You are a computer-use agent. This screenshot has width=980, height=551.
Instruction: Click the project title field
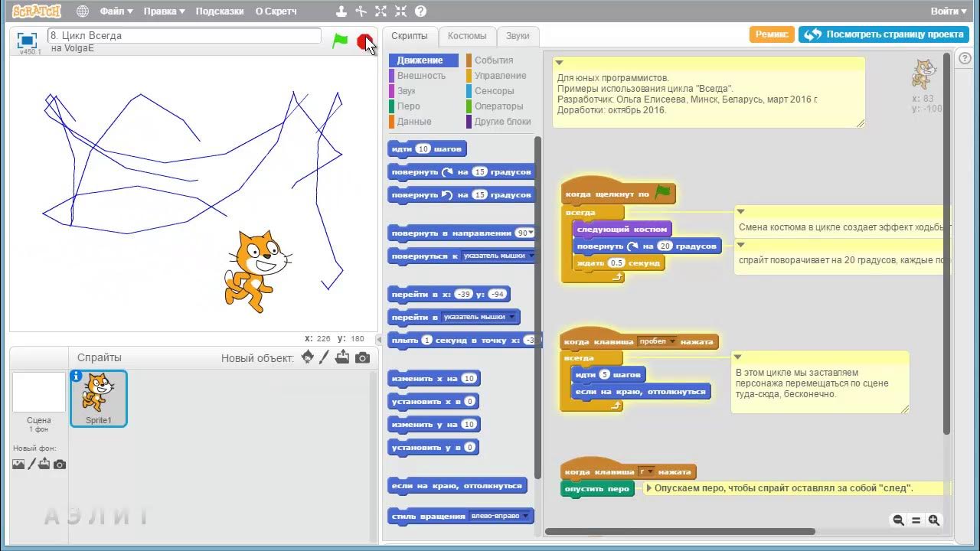[x=185, y=35]
